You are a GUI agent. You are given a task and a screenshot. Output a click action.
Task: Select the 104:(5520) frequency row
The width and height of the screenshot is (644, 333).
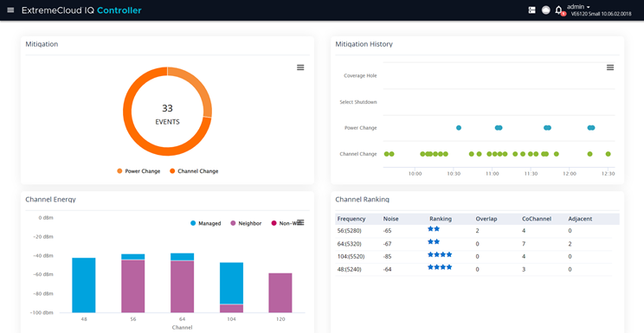(477, 257)
